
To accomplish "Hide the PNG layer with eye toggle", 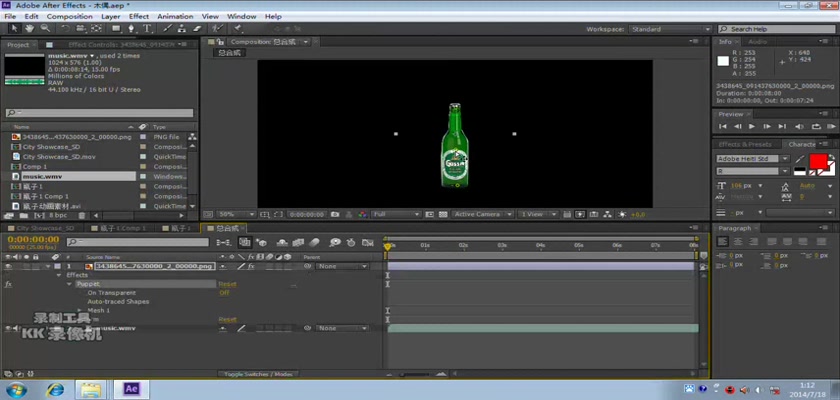I will coord(8,267).
